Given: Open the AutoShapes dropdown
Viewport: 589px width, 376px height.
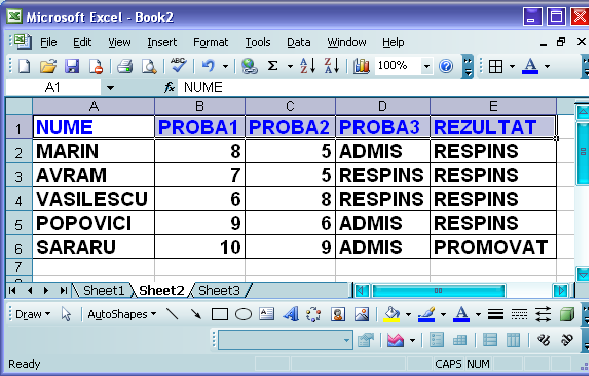Looking at the screenshot, I should (122, 314).
